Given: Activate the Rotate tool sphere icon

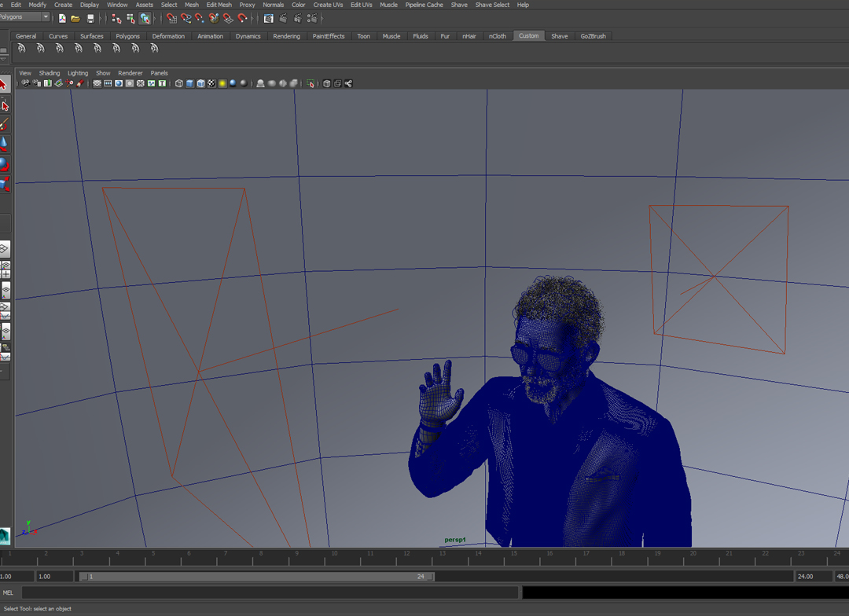Looking at the screenshot, I should coord(5,164).
